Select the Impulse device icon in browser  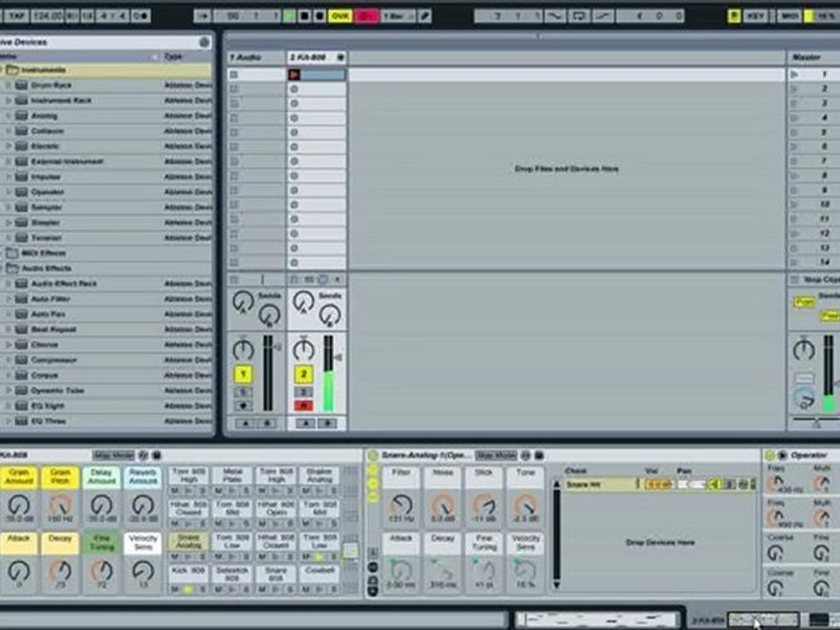click(21, 177)
